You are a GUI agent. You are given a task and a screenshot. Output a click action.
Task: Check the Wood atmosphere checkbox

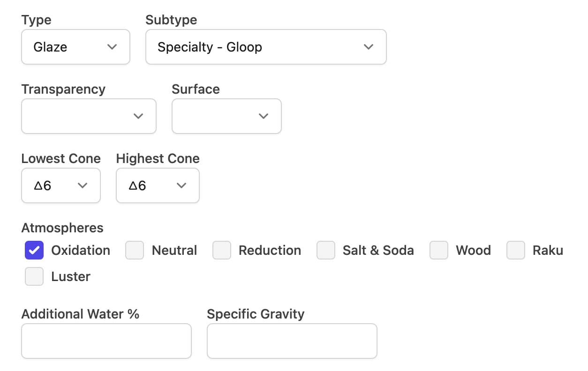(x=438, y=250)
